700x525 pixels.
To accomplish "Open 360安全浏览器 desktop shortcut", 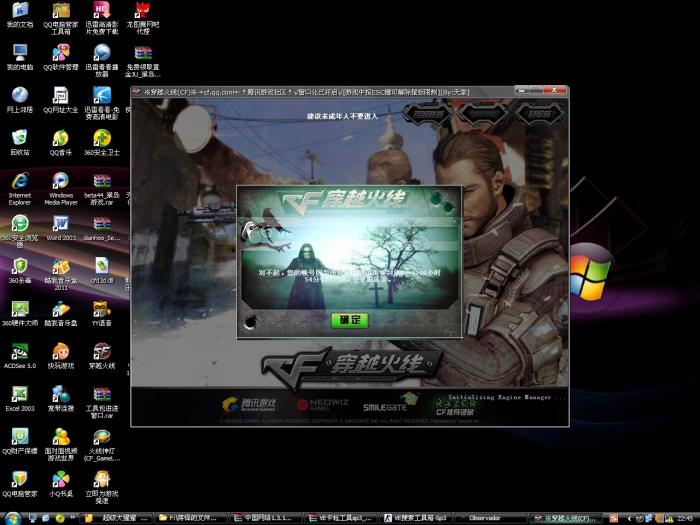I will (x=20, y=231).
